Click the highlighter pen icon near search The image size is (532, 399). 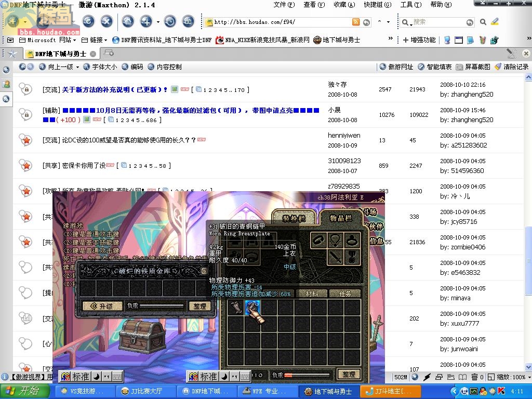click(495, 22)
